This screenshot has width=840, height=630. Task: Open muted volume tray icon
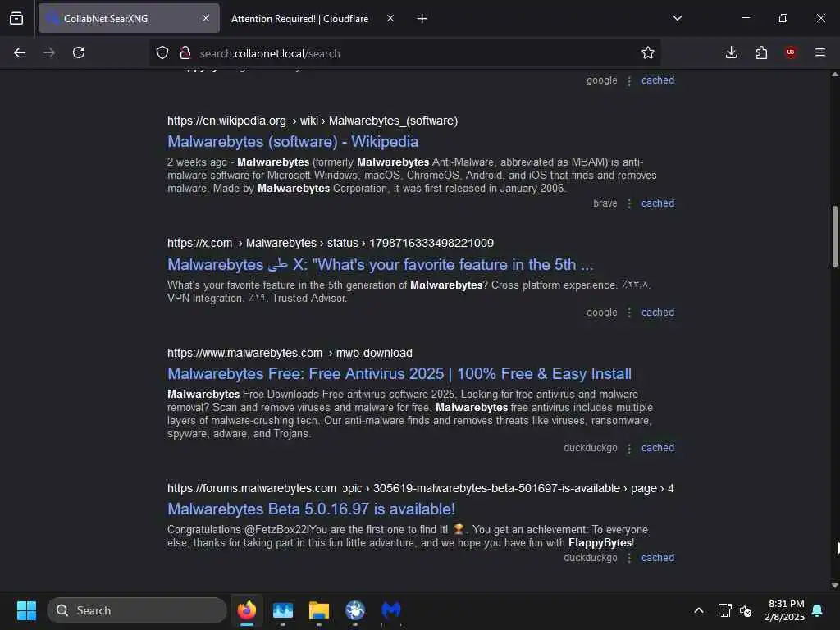[x=746, y=610]
